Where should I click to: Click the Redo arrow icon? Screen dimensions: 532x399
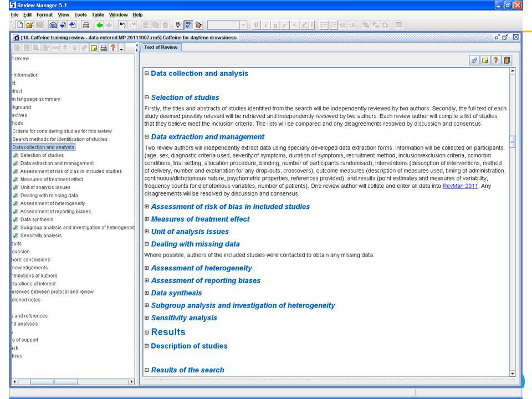tap(132, 25)
